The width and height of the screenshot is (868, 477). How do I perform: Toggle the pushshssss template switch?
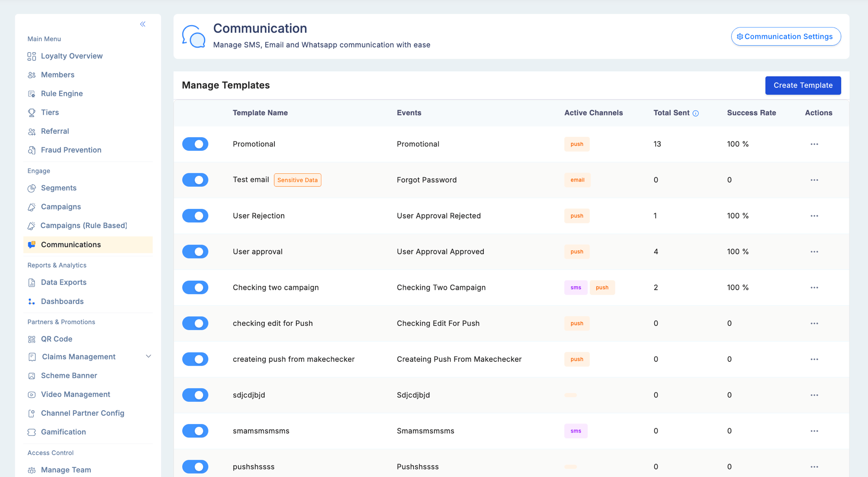(195, 467)
